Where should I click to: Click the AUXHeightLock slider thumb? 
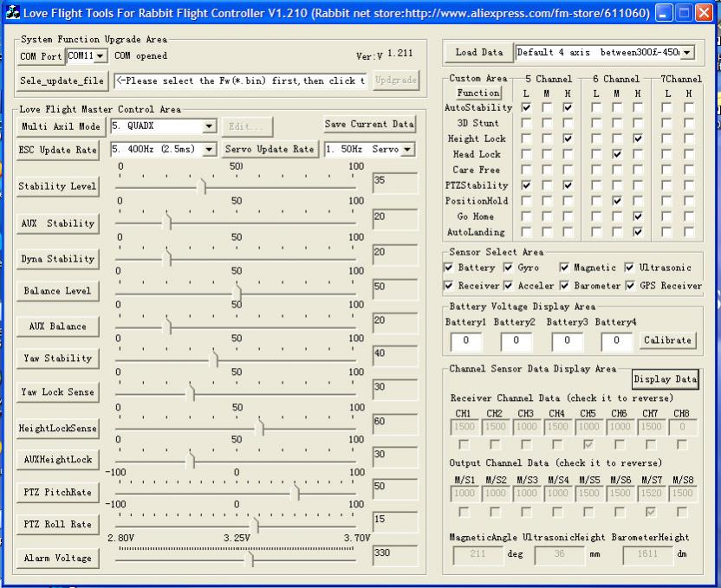coord(191,461)
